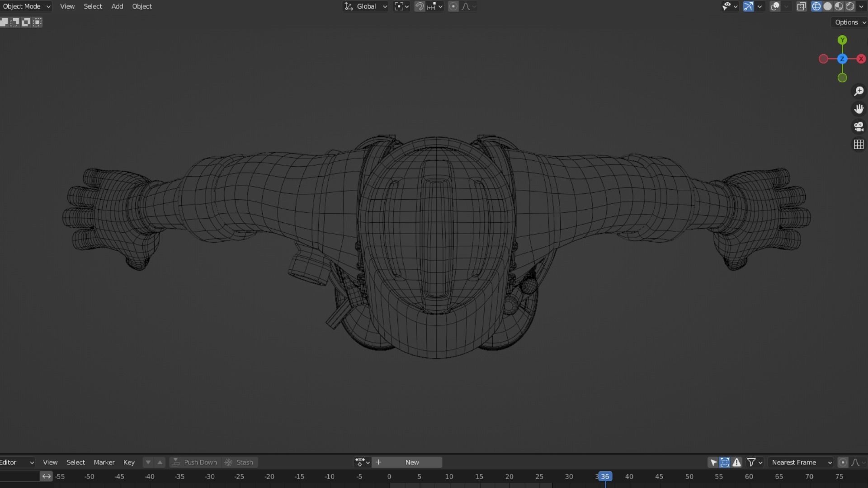
Task: Toggle the camera view icon
Action: pyautogui.click(x=859, y=127)
